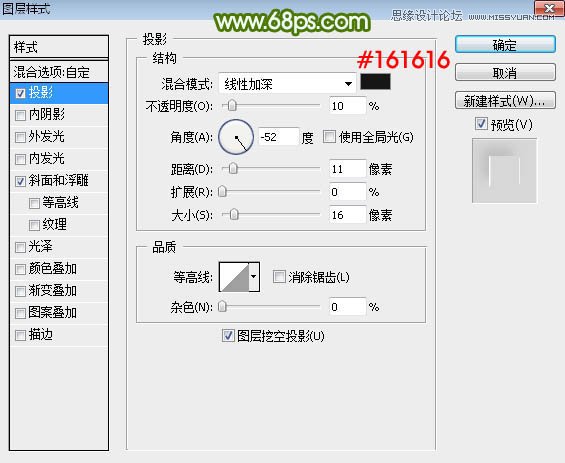Viewport: 565px width, 463px height.
Task: Open the 混合模式 blend mode dropdown
Action: tap(287, 84)
